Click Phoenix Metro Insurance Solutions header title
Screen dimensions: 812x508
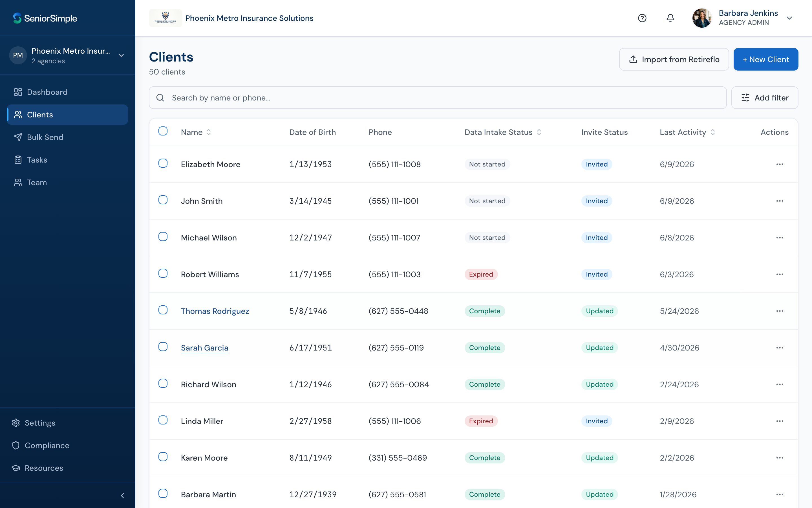click(249, 18)
